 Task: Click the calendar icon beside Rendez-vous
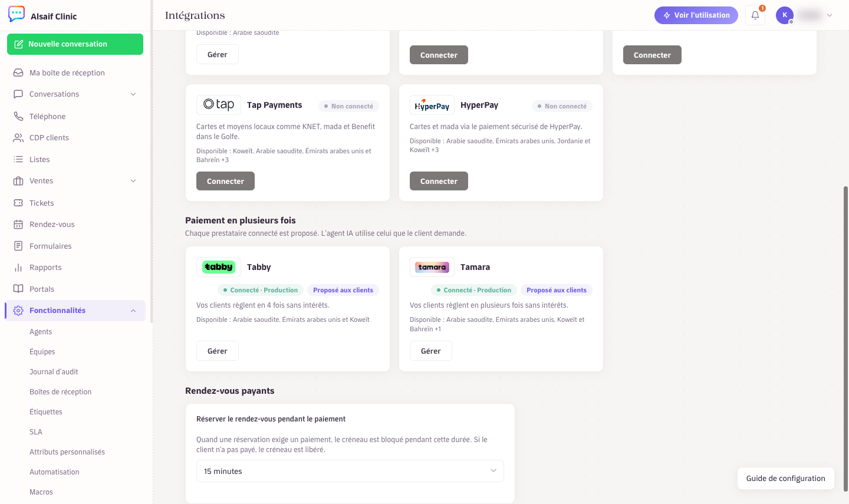tap(18, 224)
